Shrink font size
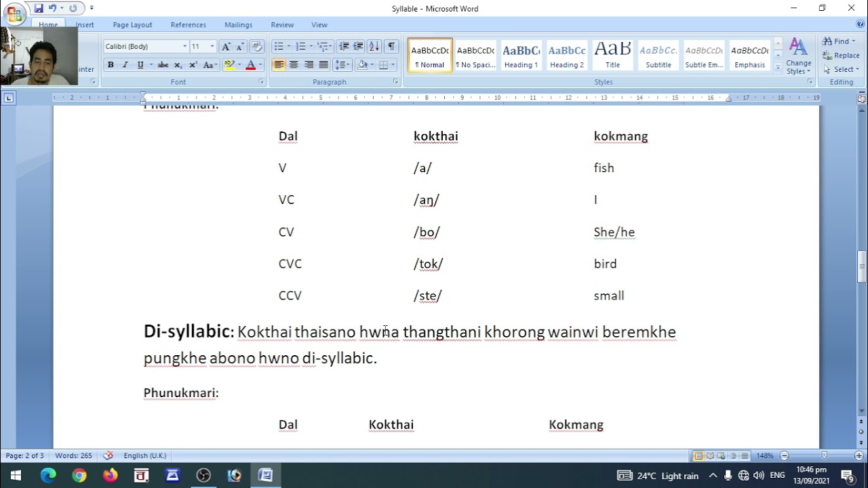This screenshot has height=488, width=868. pos(241,46)
